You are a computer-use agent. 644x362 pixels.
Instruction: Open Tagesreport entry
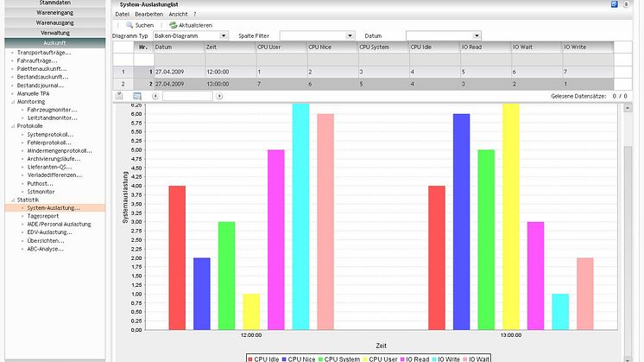pos(43,216)
